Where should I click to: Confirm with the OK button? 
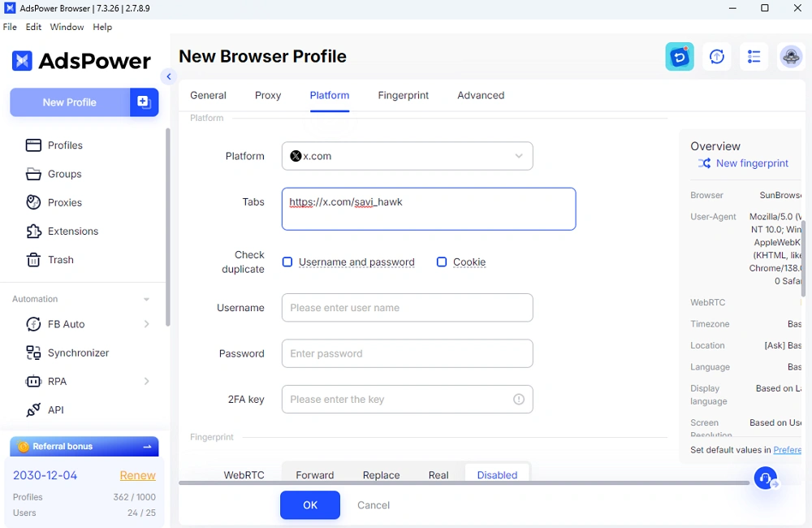[310, 505]
